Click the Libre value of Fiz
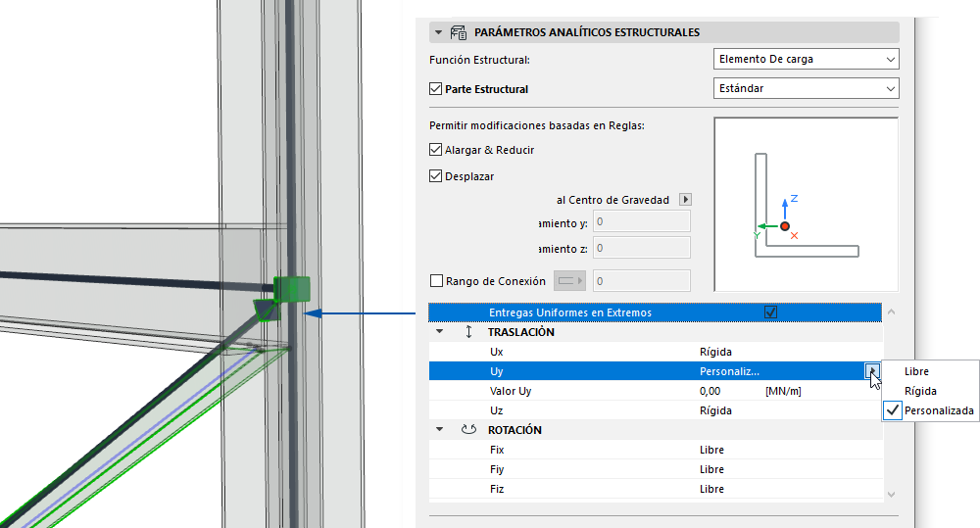The height and width of the screenshot is (528, 980). [711, 489]
